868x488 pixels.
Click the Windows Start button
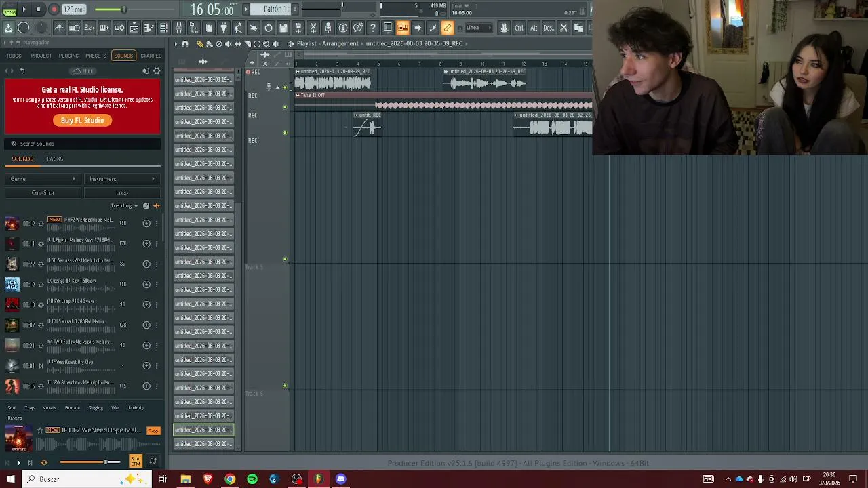10,479
